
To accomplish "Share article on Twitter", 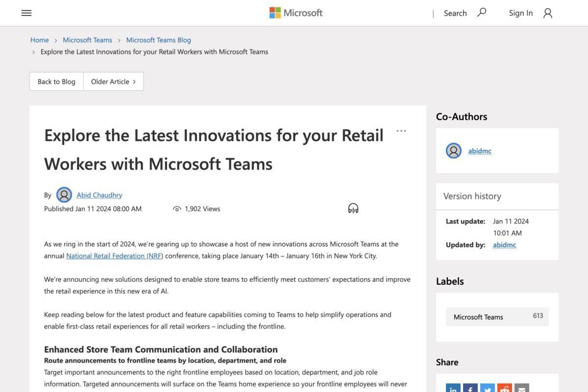I will coord(488,388).
